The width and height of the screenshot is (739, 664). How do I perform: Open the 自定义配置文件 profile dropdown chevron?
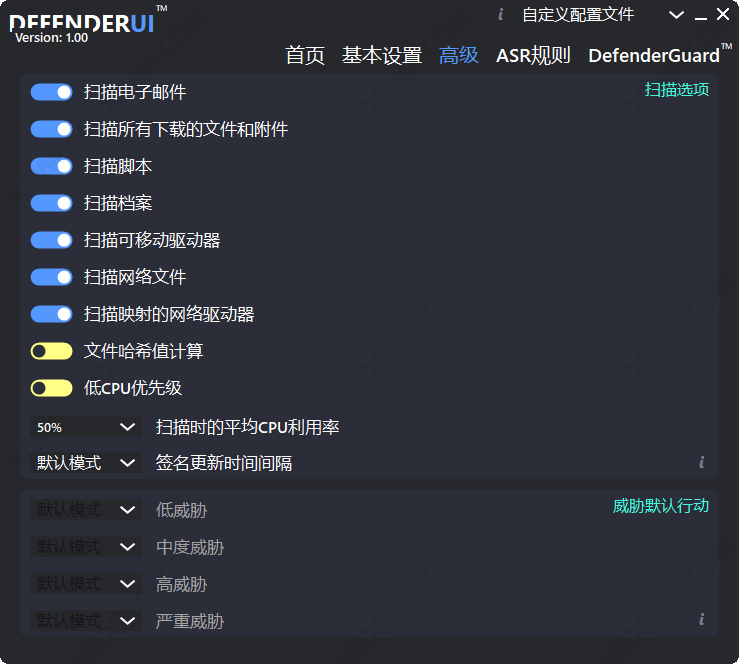click(676, 15)
